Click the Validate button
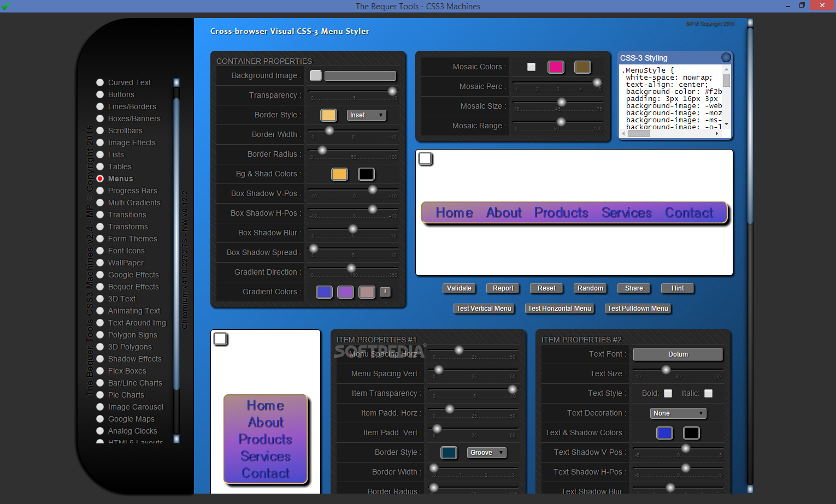 pyautogui.click(x=459, y=288)
